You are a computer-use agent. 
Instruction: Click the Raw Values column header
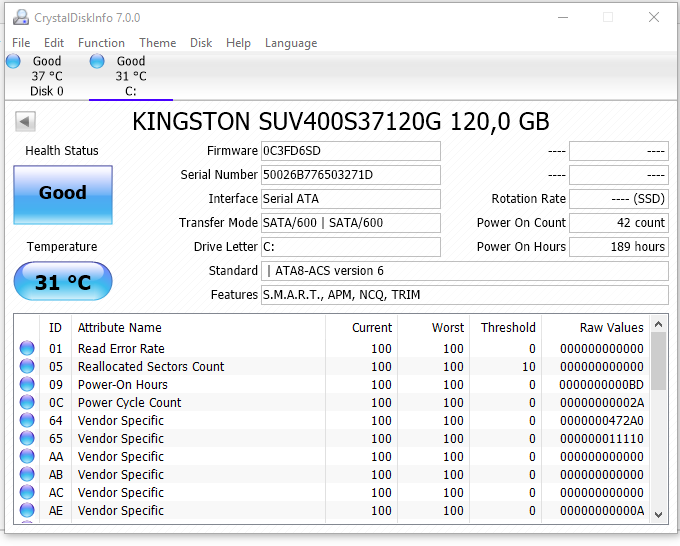tap(595, 327)
